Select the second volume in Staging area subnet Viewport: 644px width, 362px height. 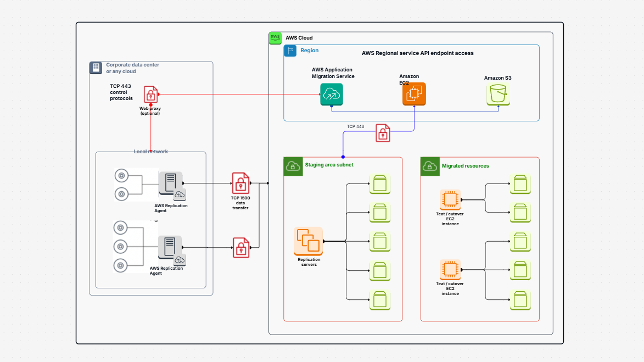[380, 213]
